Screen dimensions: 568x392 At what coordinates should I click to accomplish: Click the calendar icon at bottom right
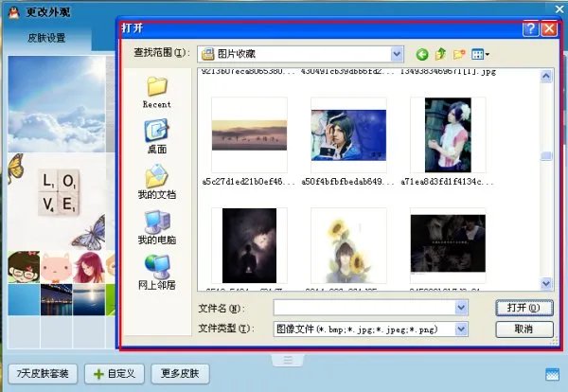[552, 375]
